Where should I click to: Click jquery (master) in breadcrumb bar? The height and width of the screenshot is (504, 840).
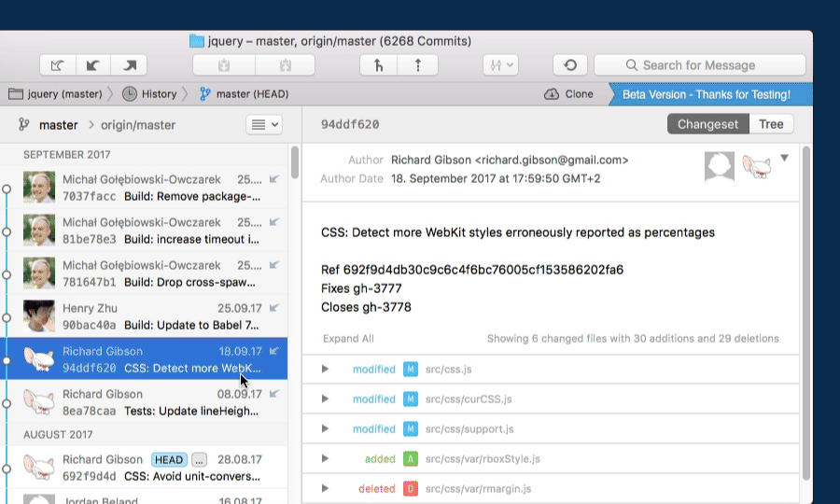point(56,94)
